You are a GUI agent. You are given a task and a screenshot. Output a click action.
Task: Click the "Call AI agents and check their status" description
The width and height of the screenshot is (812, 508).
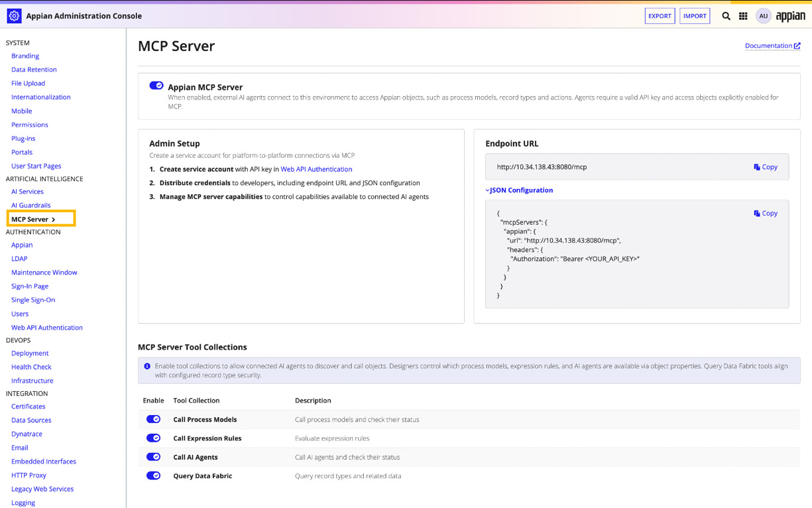pos(347,457)
